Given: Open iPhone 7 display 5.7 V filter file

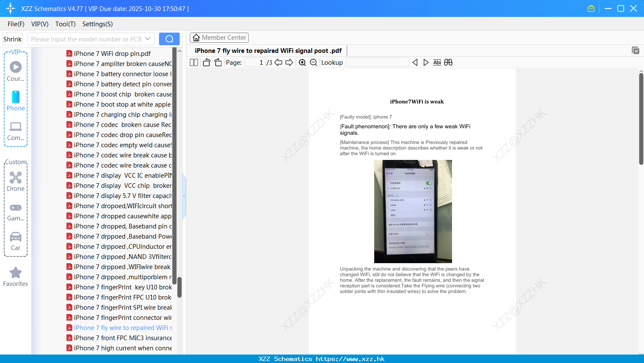Looking at the screenshot, I should coord(119,195).
